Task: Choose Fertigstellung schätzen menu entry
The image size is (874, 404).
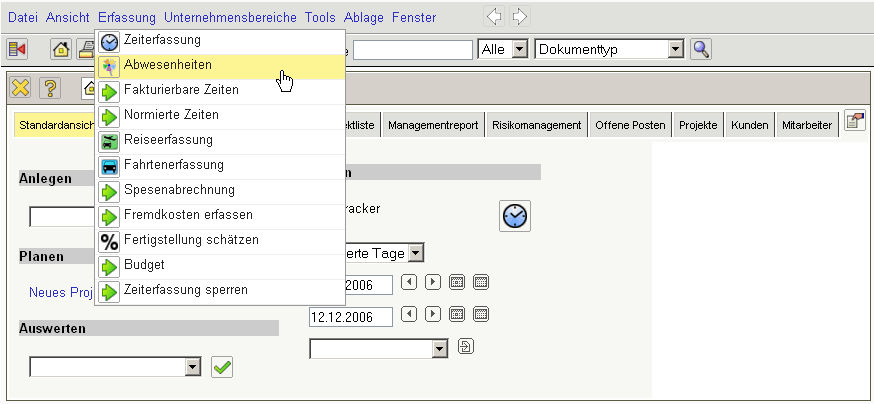Action: click(x=192, y=240)
